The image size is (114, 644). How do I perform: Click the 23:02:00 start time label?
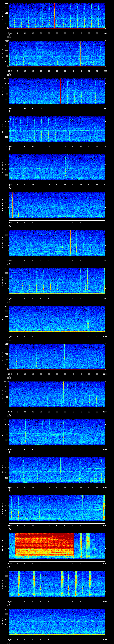click(9, 71)
